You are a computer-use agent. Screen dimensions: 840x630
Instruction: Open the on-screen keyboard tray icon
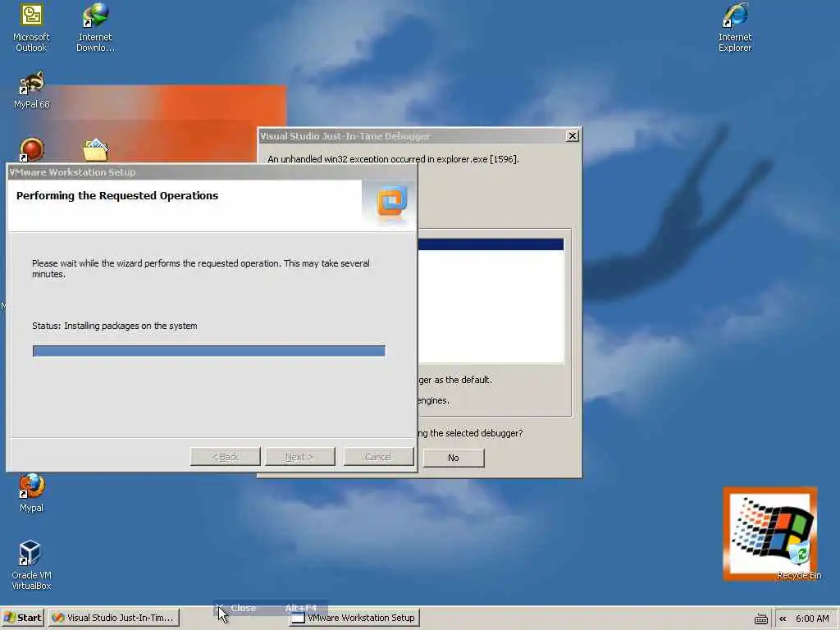pos(760,619)
